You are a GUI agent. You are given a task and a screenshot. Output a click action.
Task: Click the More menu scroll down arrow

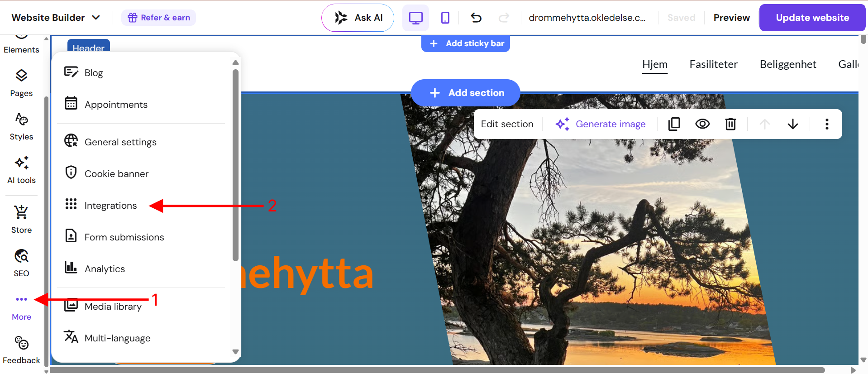click(x=235, y=351)
